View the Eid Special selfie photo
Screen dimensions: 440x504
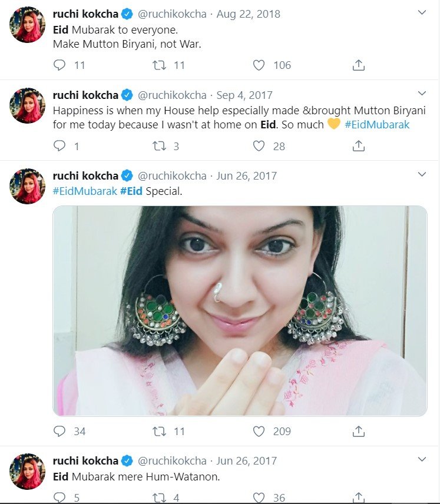[x=240, y=311]
